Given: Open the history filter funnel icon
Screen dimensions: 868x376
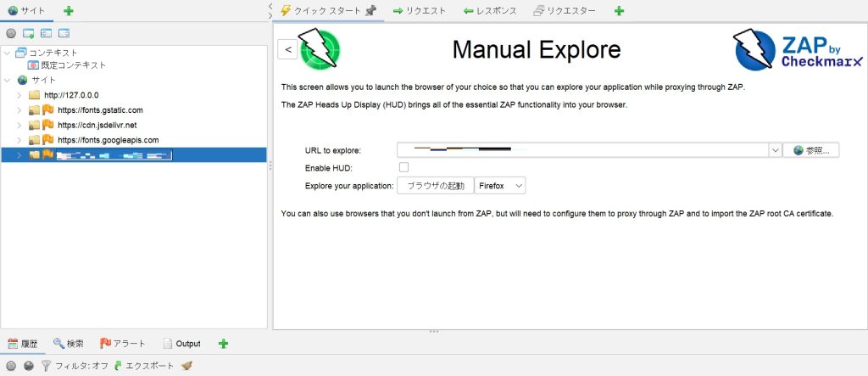Looking at the screenshot, I should (x=47, y=366).
